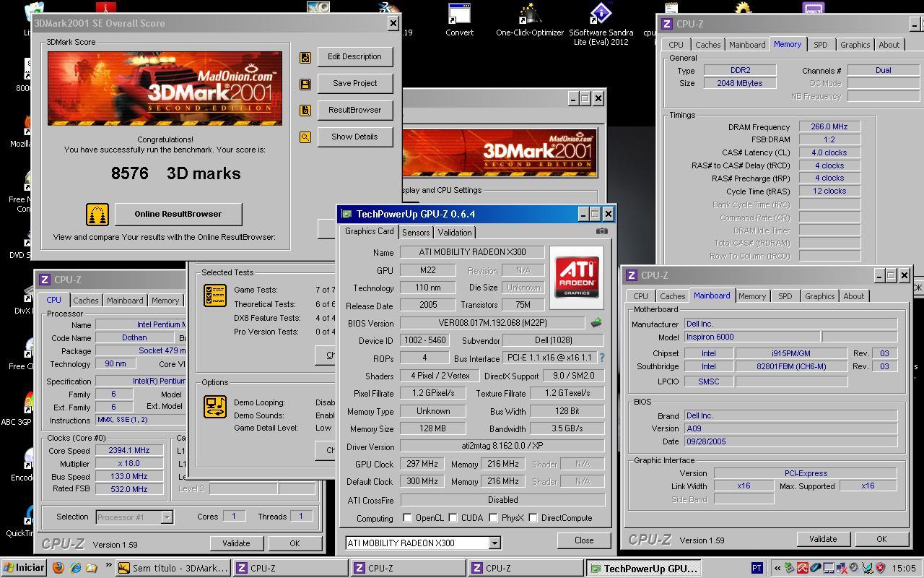Click OK in the CPU-Z processor window
The width and height of the screenshot is (924, 578).
tap(295, 543)
